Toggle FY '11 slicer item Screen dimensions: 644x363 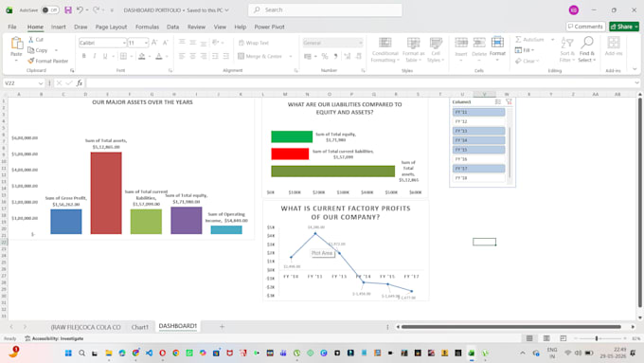(x=479, y=112)
